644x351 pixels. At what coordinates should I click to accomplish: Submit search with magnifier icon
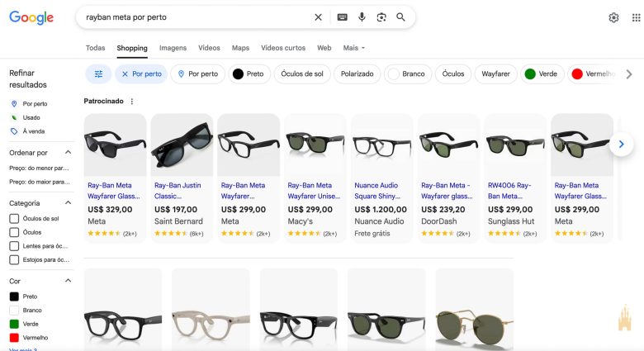tap(400, 17)
